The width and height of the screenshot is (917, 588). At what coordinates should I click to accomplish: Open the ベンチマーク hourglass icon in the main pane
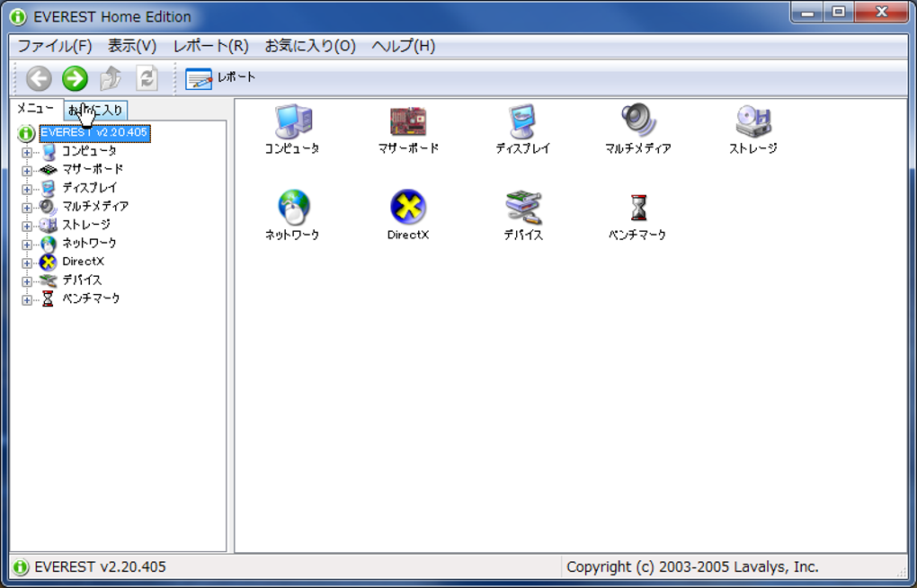637,215
